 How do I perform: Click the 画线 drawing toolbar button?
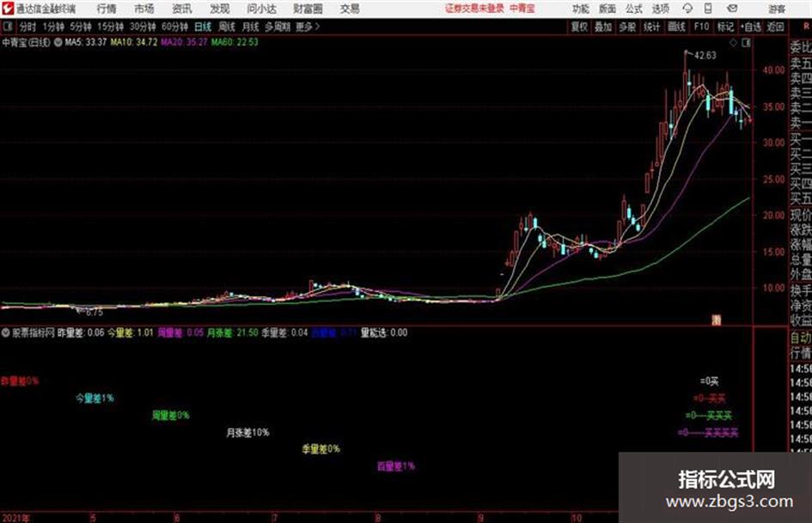[677, 27]
